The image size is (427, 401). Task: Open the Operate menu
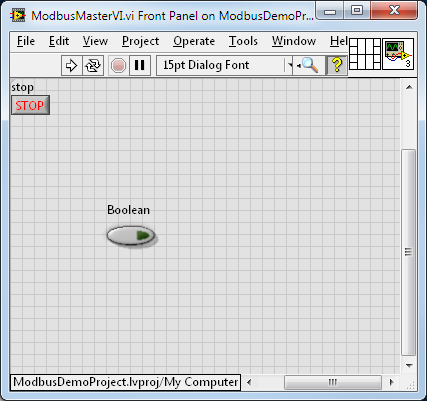194,41
